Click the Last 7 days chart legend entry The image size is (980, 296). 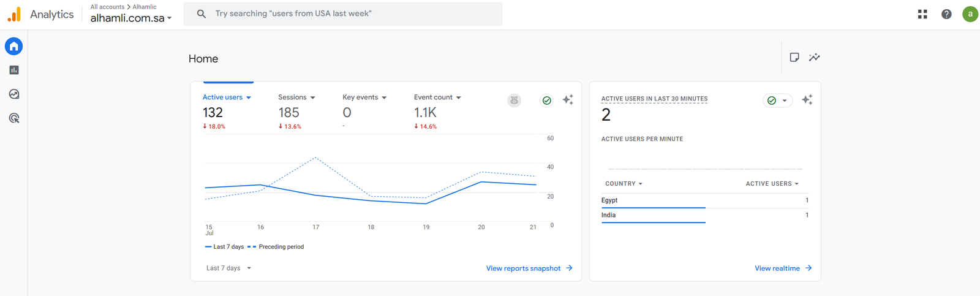224,247
